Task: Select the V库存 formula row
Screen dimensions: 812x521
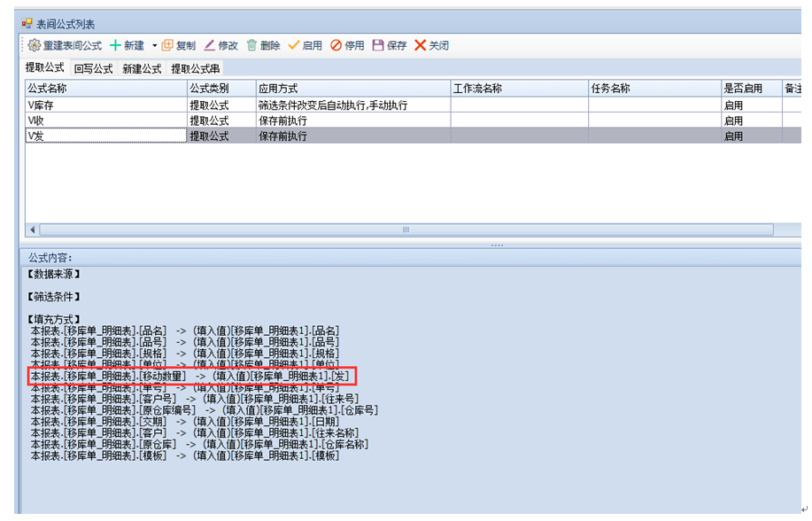Action: [x=104, y=105]
